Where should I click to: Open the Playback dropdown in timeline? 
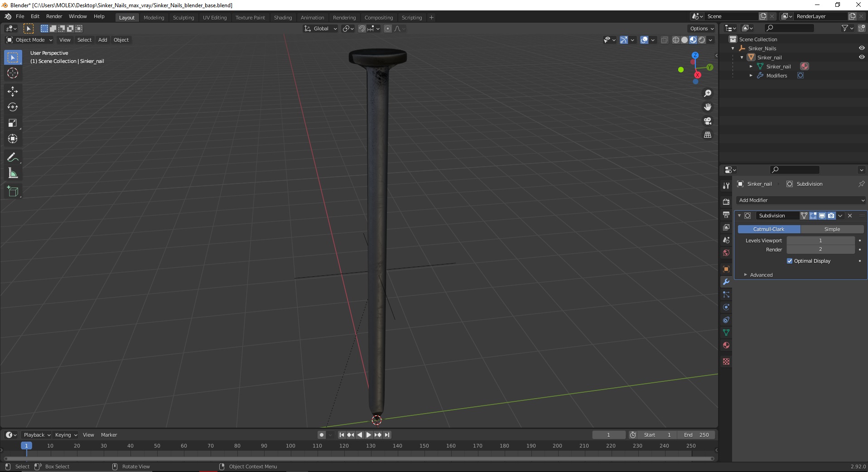click(37, 435)
